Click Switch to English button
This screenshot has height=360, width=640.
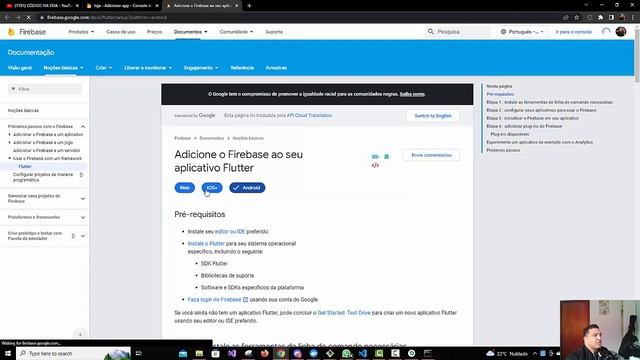pos(433,116)
